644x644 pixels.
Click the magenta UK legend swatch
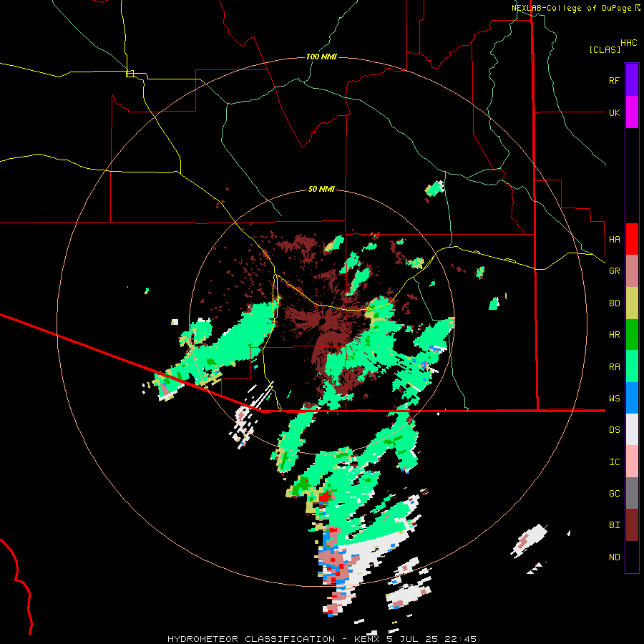(x=632, y=112)
